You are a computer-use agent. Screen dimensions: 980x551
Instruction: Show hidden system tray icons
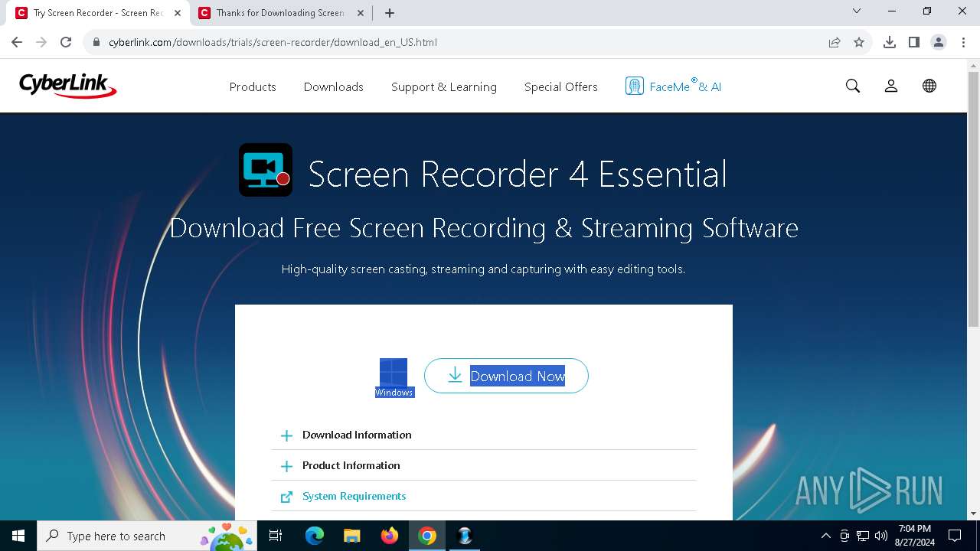[x=825, y=536]
